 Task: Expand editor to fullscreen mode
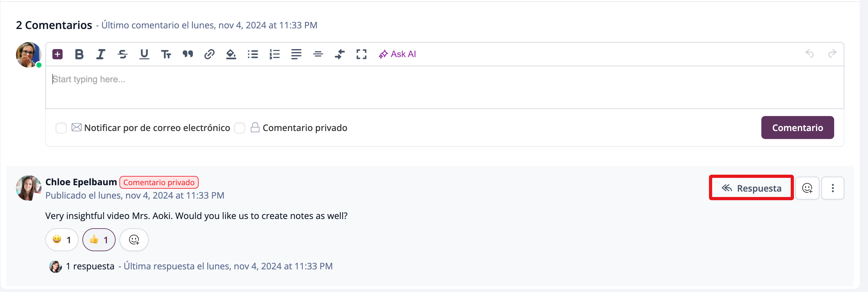[x=361, y=54]
